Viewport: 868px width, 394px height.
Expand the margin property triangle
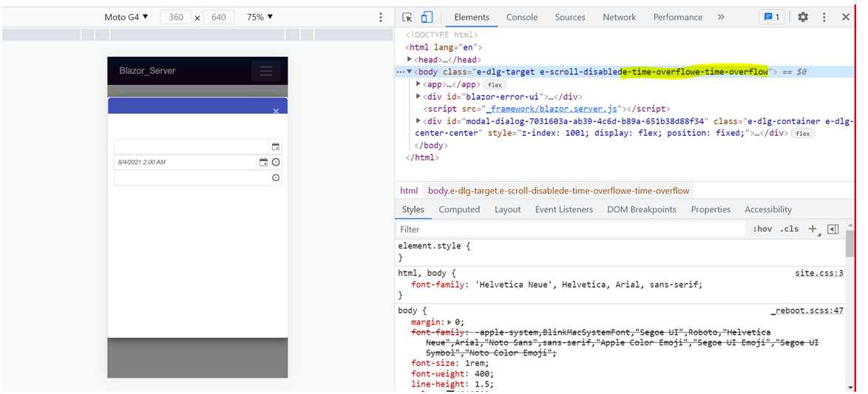450,322
